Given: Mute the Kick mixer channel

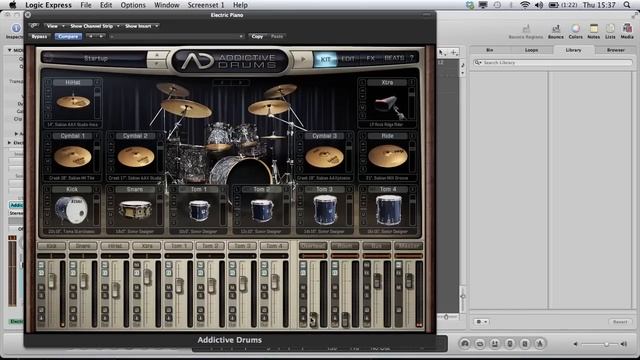Looking at the screenshot, I should point(41,287).
